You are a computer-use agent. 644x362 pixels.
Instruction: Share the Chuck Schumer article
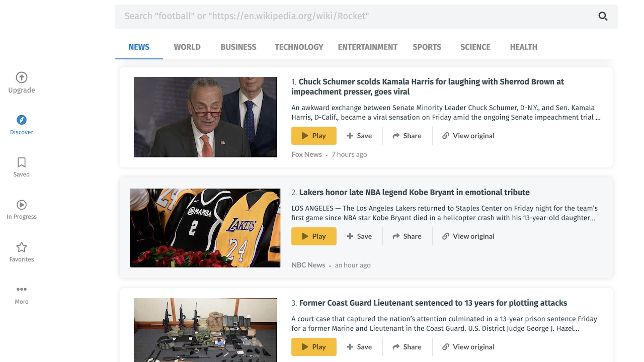tap(407, 136)
